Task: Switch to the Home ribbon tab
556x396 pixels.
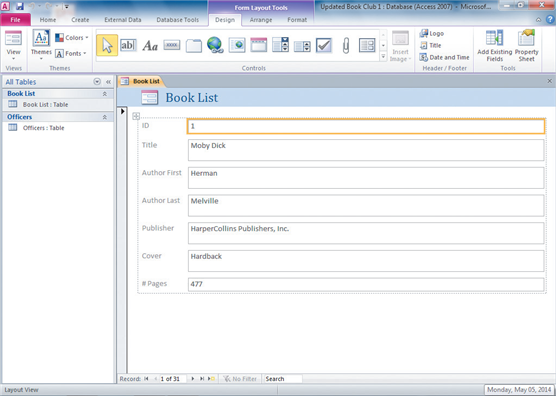Action: [x=48, y=20]
